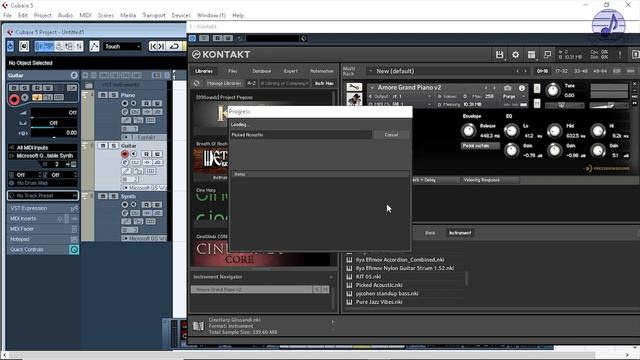Switch to Kontakt Automation tab
640x360 pixels.
click(x=322, y=71)
